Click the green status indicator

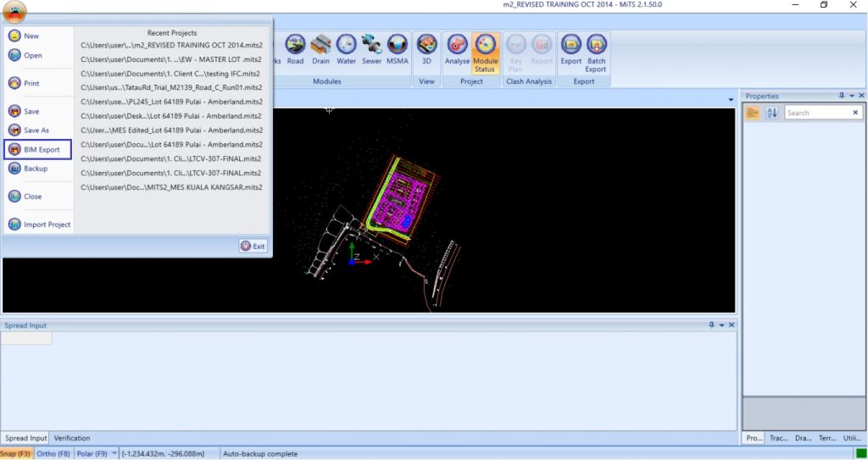click(861, 454)
